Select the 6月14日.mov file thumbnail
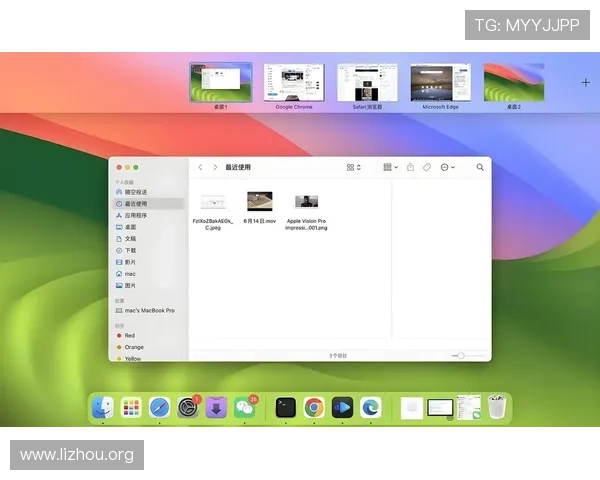This screenshot has height=480, width=600. [260, 202]
